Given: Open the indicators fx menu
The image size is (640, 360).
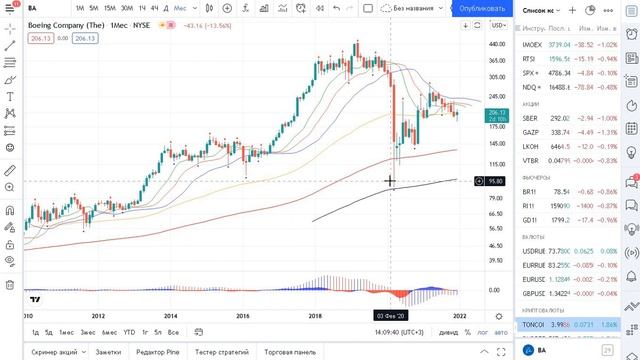Looking at the screenshot, I should click(246, 8).
